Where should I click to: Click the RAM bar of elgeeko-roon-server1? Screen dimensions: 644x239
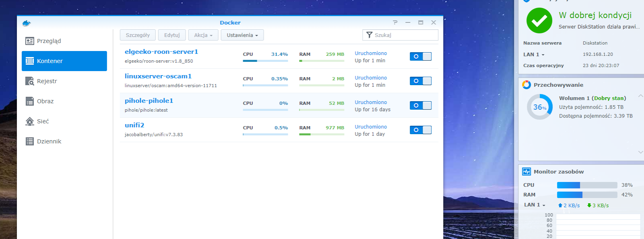click(322, 61)
